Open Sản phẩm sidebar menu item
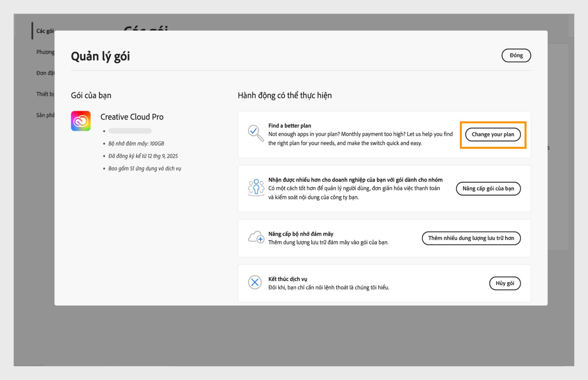The image size is (588, 380). point(45,115)
